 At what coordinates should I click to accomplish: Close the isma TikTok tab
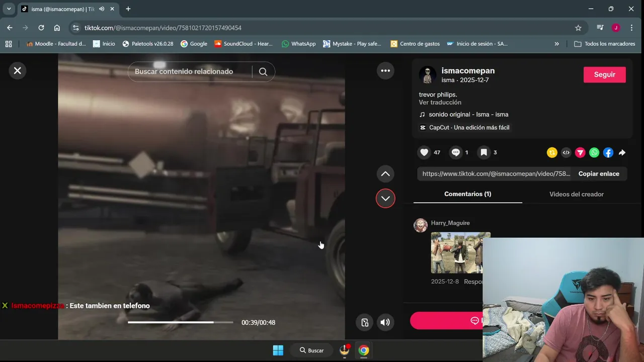coord(112,9)
